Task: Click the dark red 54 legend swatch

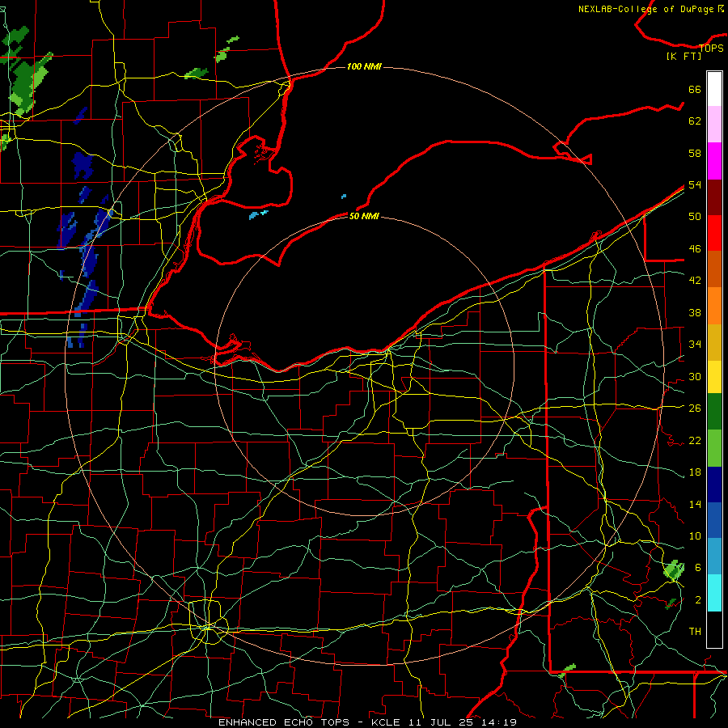Action: tap(714, 197)
